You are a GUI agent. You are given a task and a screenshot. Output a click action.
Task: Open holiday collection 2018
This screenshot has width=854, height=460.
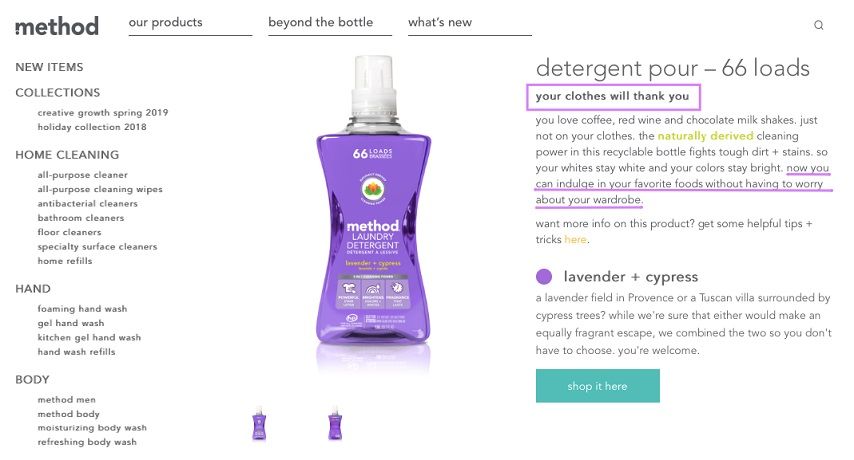point(92,127)
